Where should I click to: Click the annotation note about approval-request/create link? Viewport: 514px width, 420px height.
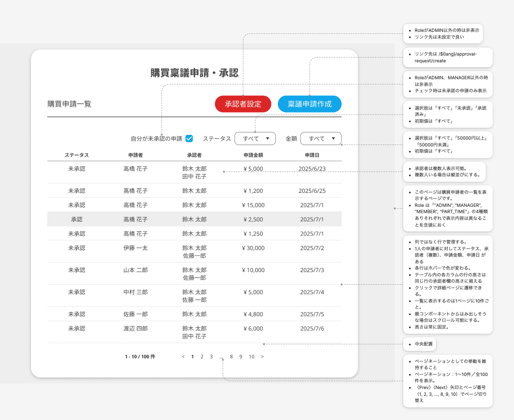pyautogui.click(x=448, y=58)
